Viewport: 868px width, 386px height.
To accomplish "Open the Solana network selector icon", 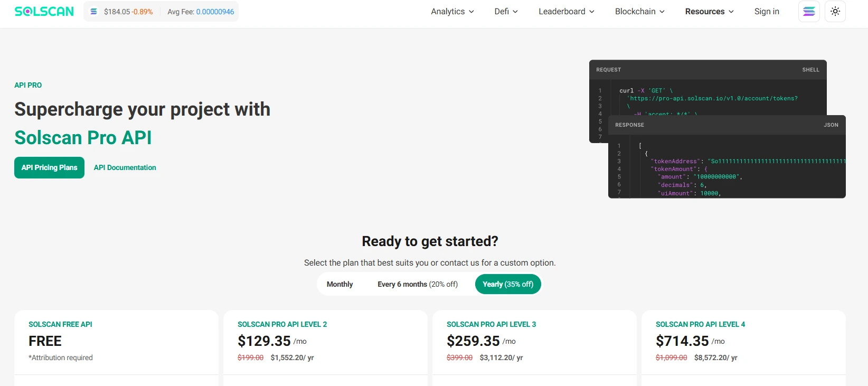I will pos(809,12).
